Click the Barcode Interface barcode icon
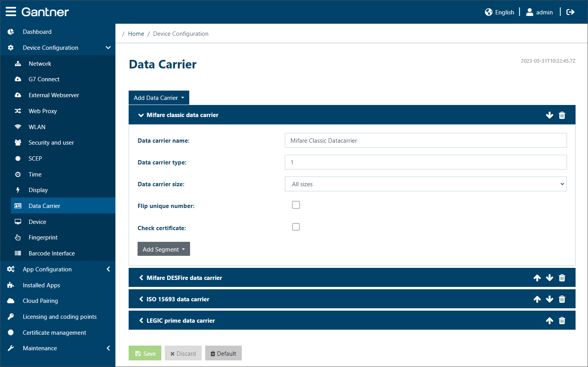The width and height of the screenshot is (588, 367). [18, 253]
